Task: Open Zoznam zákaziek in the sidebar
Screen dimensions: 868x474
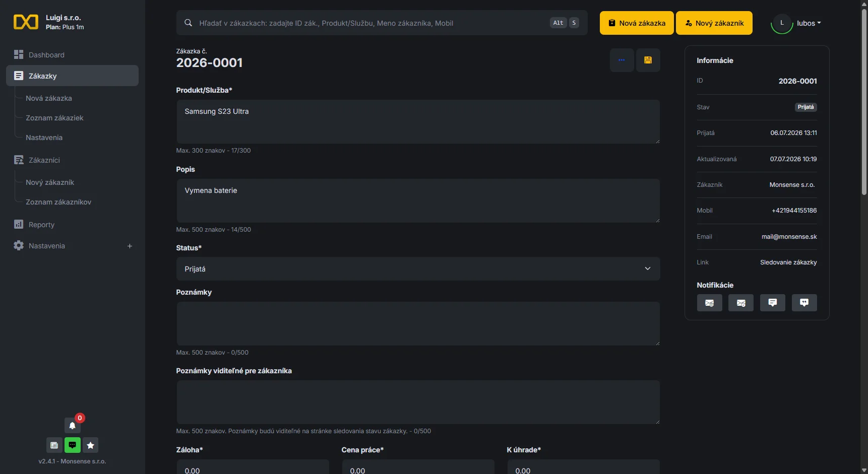Action: tap(54, 118)
